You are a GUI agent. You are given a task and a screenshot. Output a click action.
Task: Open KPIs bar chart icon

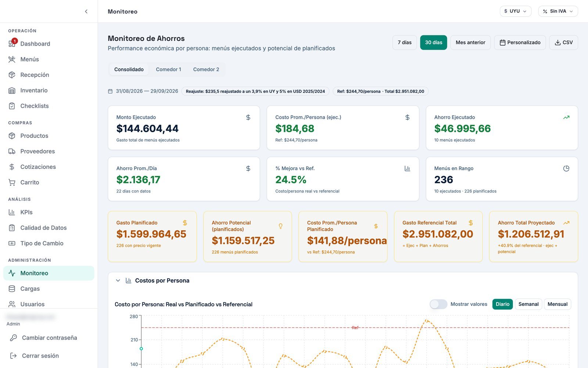point(12,212)
